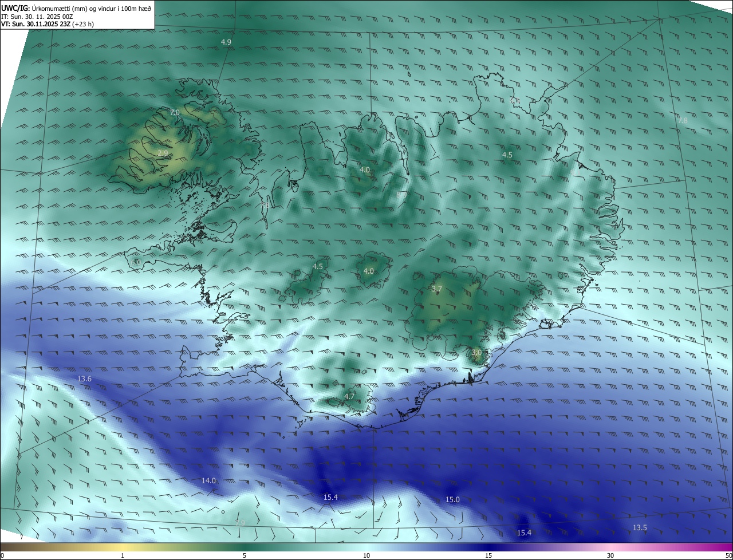
Task: Click the 15.0 value label
Action: click(452, 500)
